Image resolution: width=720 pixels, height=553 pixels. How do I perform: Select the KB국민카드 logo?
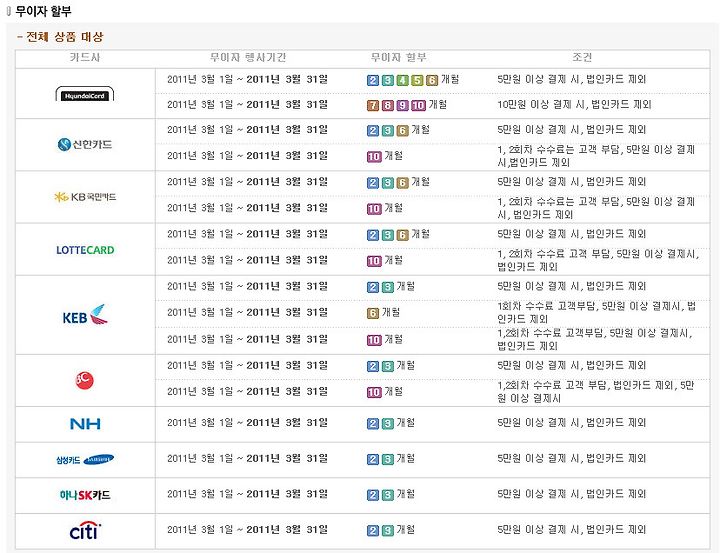point(85,197)
